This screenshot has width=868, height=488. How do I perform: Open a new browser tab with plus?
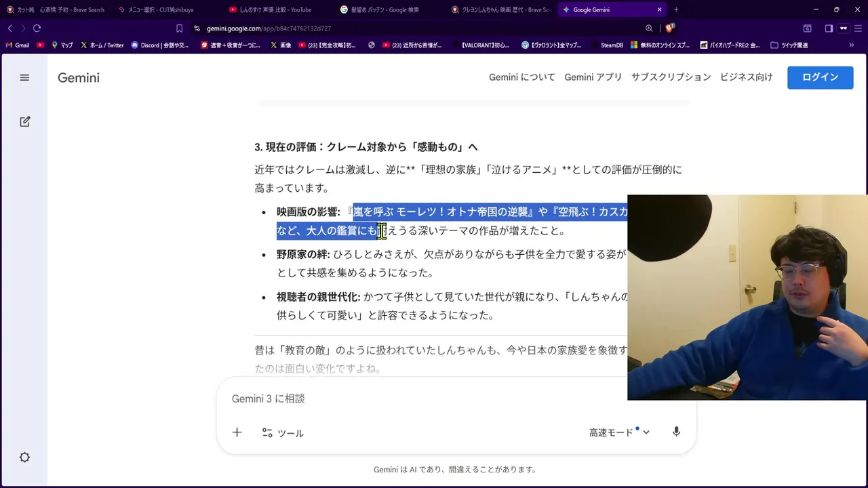coord(676,9)
